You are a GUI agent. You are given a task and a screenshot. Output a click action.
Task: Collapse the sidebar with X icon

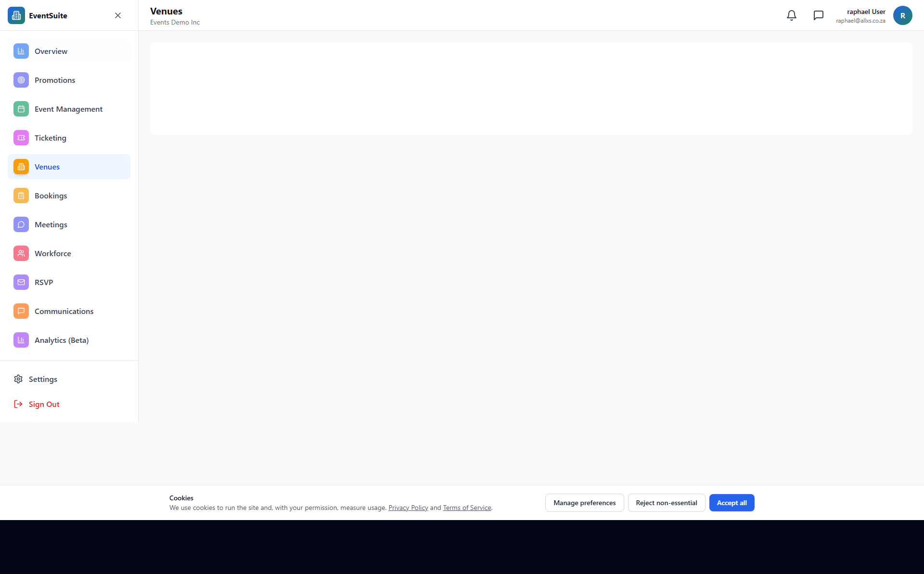coord(118,15)
